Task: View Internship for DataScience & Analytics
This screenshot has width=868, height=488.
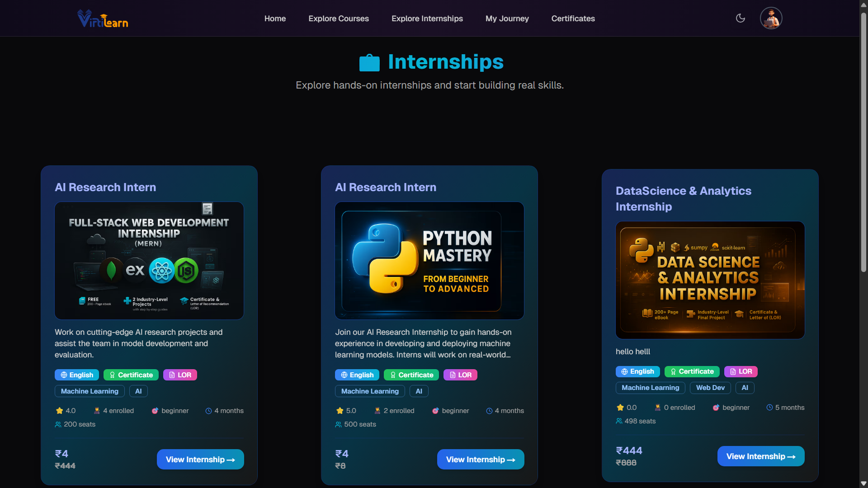Action: [x=760, y=456]
